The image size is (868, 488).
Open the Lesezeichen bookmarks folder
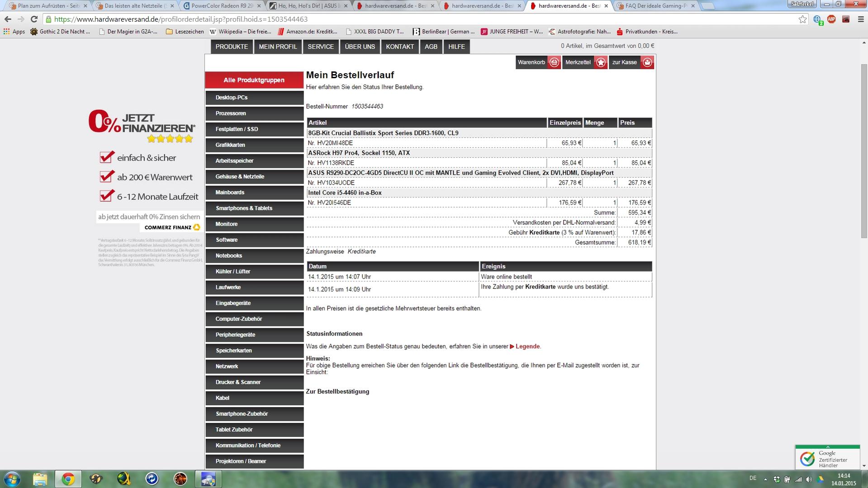[185, 32]
